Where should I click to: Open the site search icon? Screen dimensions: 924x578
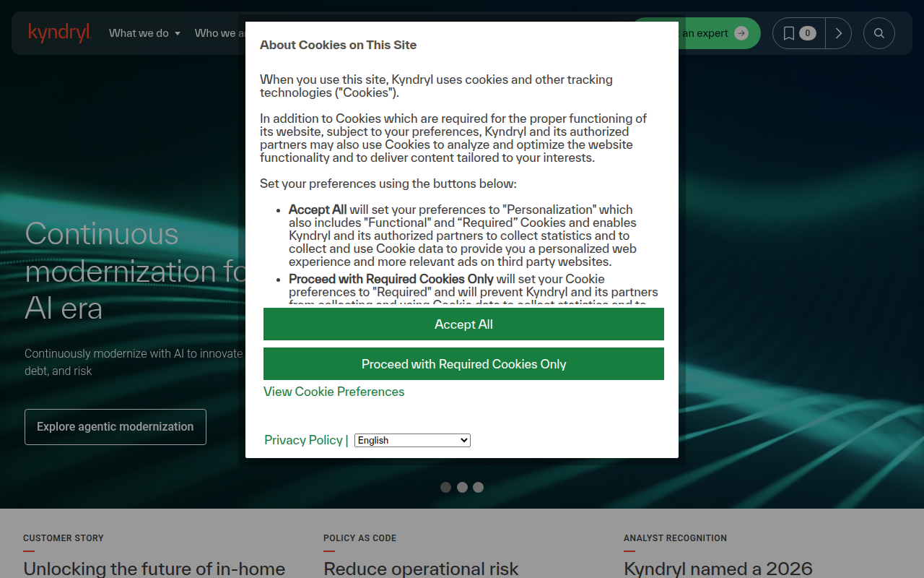pos(879,33)
